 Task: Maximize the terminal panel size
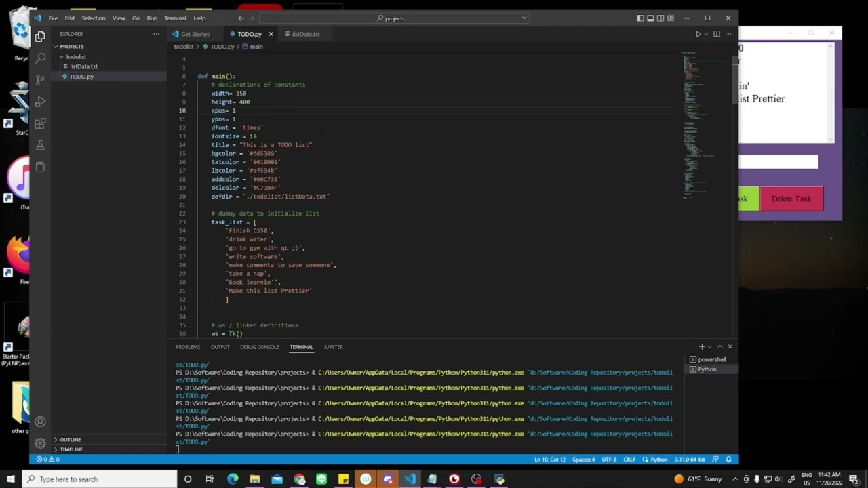pos(719,347)
